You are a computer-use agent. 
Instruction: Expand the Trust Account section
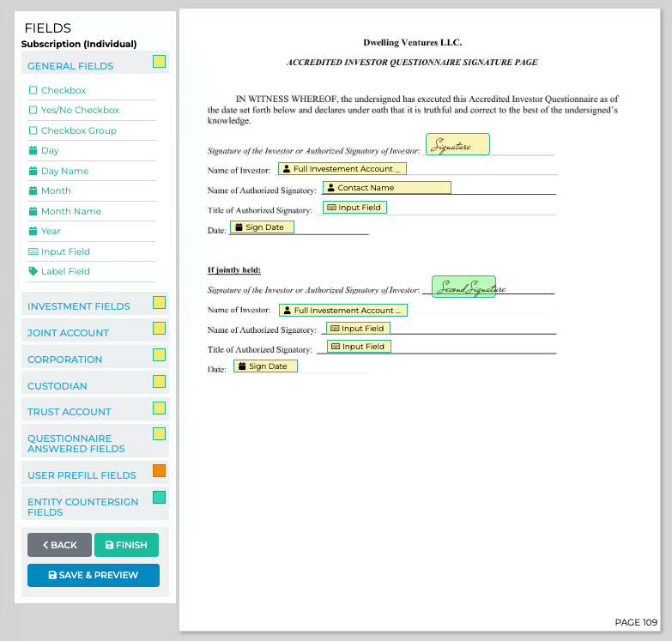70,412
